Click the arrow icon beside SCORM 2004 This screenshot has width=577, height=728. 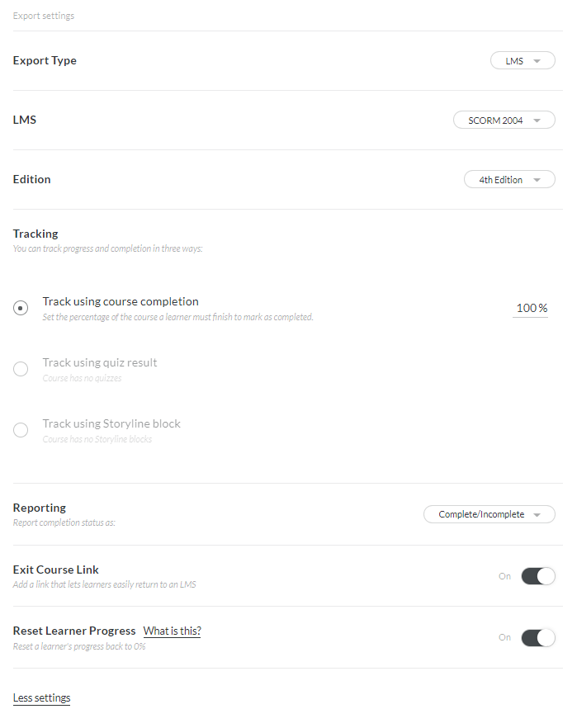pos(537,121)
